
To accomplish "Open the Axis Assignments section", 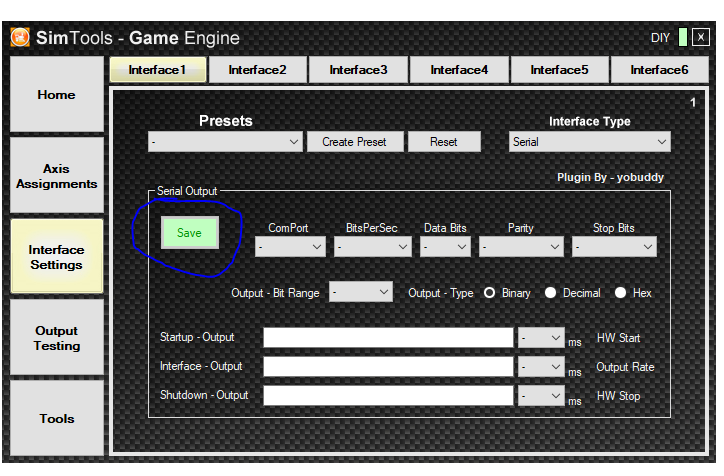I will pyautogui.click(x=57, y=177).
